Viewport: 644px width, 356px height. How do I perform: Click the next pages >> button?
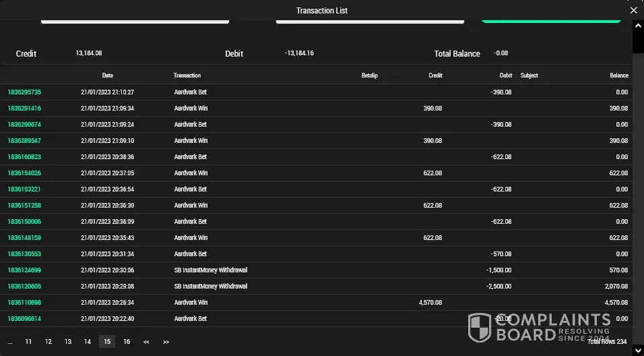click(x=166, y=342)
